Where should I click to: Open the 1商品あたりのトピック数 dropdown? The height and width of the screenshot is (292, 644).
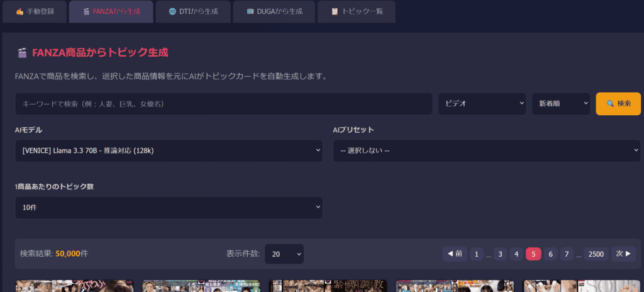pyautogui.click(x=169, y=207)
